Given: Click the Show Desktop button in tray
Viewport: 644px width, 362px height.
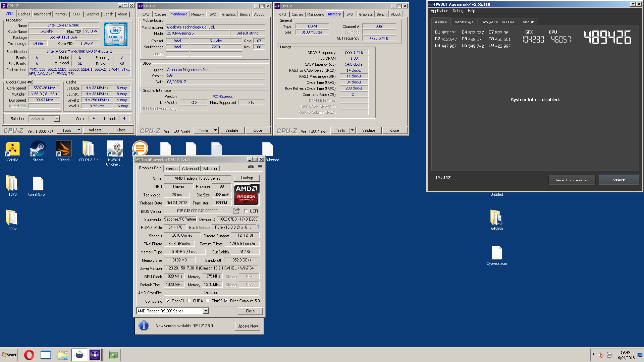Looking at the screenshot, I should coord(640,355).
